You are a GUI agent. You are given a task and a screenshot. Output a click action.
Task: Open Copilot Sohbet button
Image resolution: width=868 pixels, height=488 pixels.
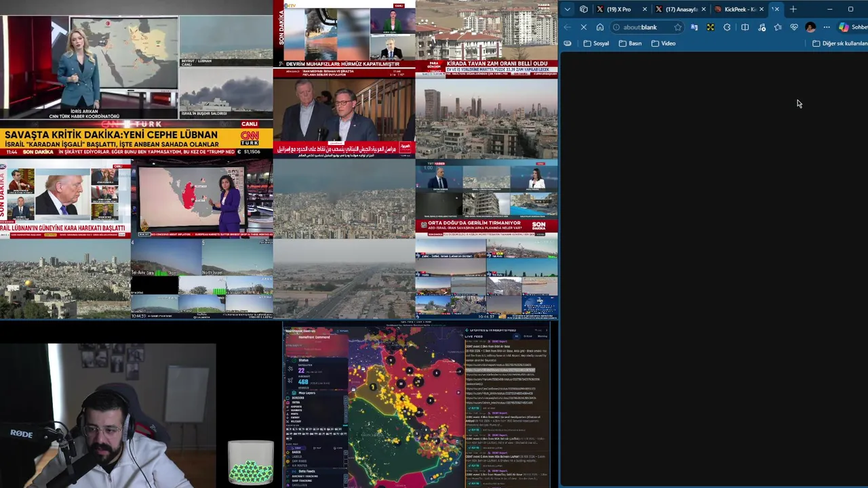point(853,27)
